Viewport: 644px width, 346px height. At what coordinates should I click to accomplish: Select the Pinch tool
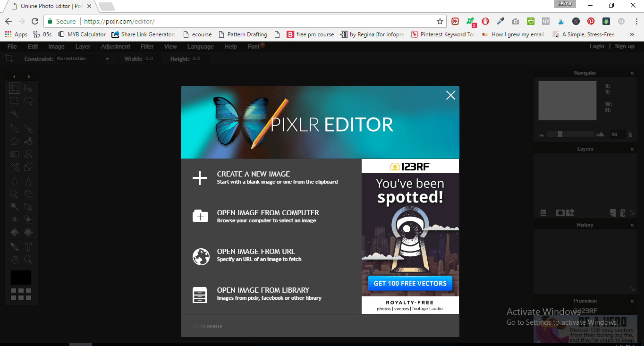pyautogui.click(x=28, y=232)
